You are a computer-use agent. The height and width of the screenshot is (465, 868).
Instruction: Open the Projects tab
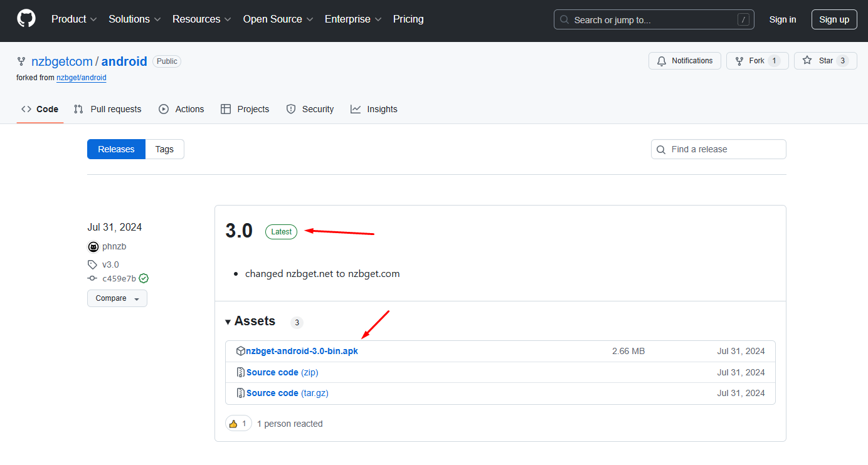click(x=245, y=109)
